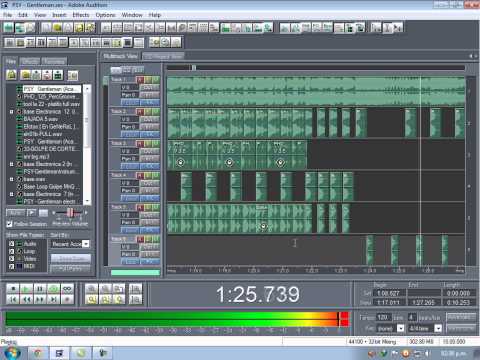Expand the base.wav file entry
480x360 pixels.
11,179
